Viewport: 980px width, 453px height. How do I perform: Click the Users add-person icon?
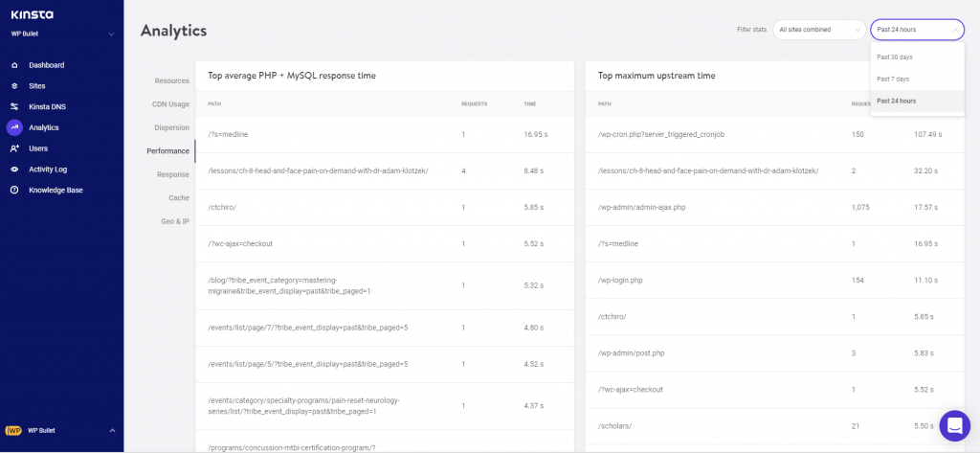pyautogui.click(x=15, y=148)
